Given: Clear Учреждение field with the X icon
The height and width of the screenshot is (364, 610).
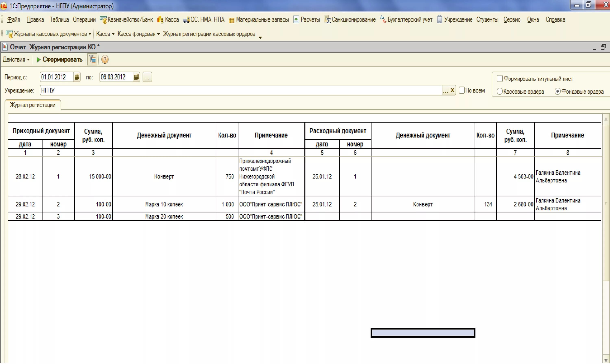Looking at the screenshot, I should 452,90.
